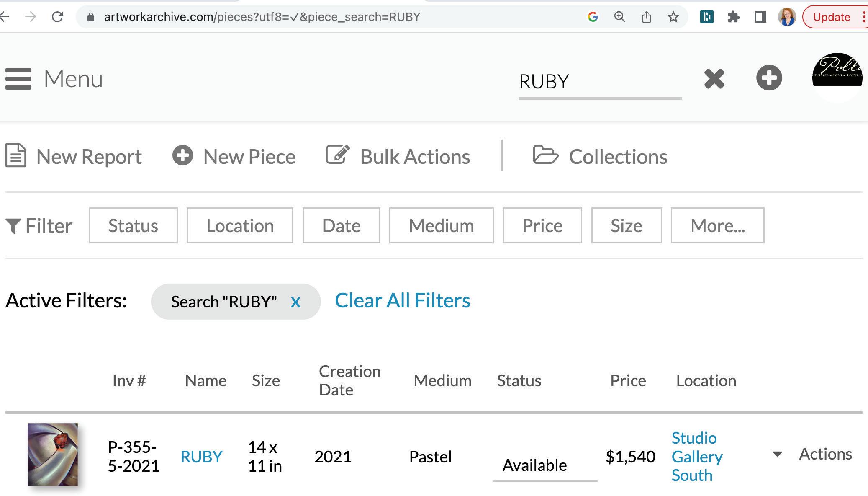
Task: Click the RUBY search input field
Action: pos(599,81)
